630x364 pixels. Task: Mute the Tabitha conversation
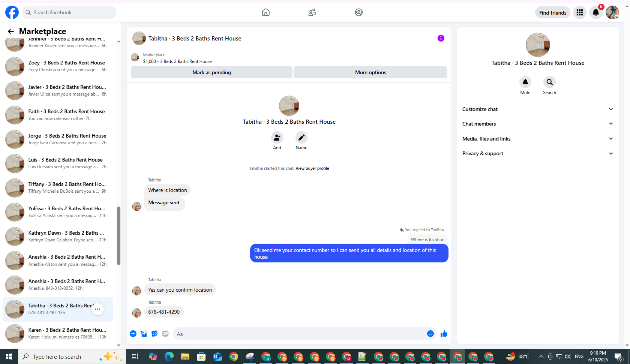pos(525,82)
